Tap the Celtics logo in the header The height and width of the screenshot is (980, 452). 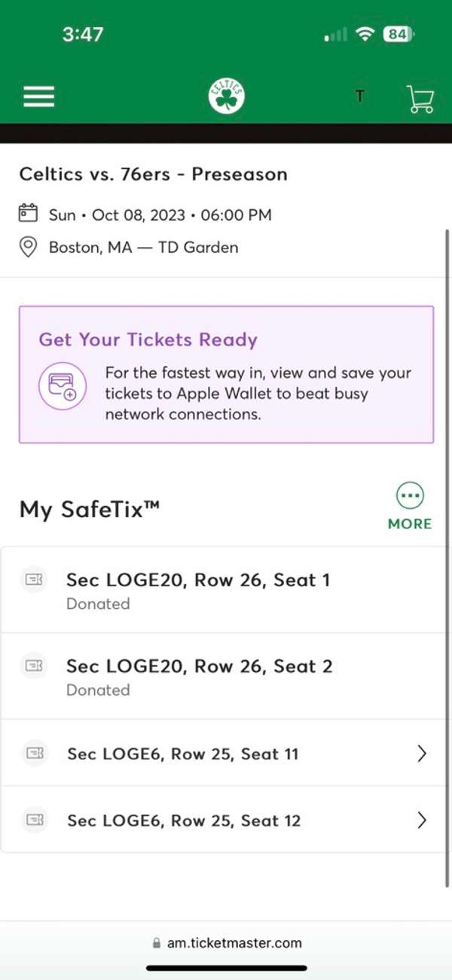tap(225, 95)
